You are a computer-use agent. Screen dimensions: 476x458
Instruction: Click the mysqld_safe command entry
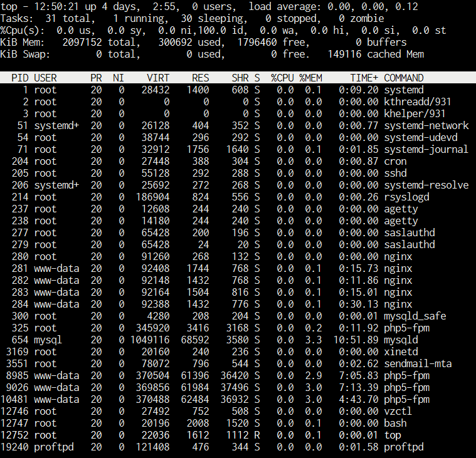coord(415,316)
